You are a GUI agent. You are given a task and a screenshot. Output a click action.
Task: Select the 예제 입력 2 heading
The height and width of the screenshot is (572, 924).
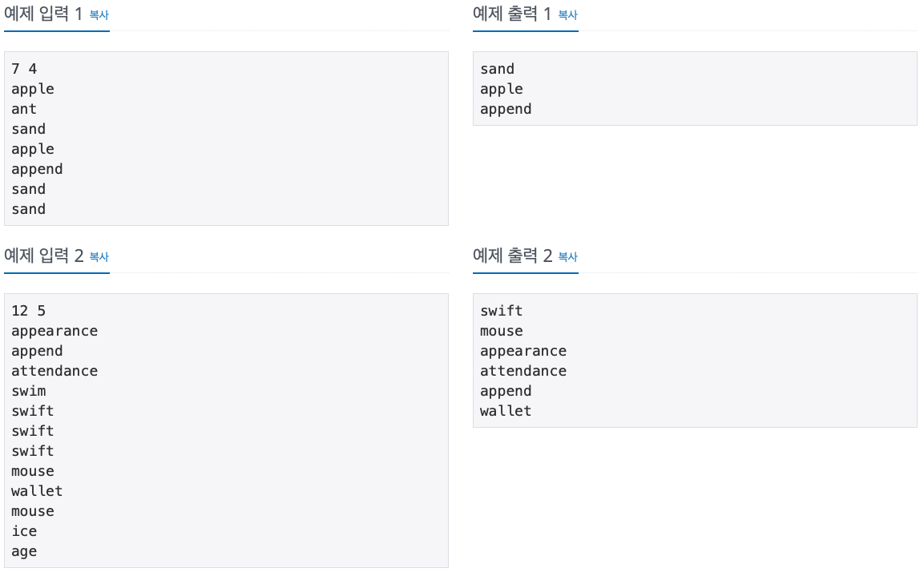pos(44,256)
